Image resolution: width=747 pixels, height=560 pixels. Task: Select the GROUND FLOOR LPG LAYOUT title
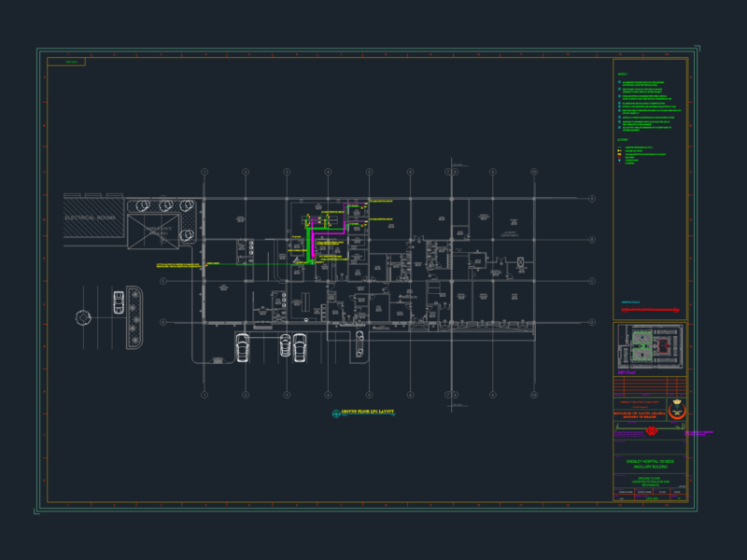(367, 412)
